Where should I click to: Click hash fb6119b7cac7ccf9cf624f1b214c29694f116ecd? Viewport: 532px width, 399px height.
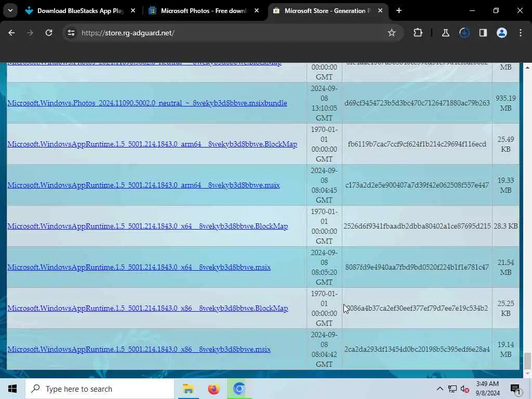point(417,144)
